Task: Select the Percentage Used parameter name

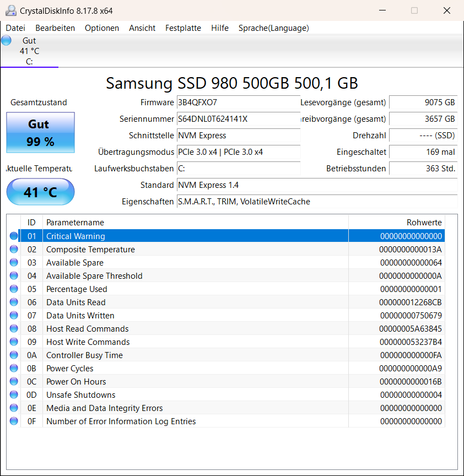Action: click(x=77, y=289)
